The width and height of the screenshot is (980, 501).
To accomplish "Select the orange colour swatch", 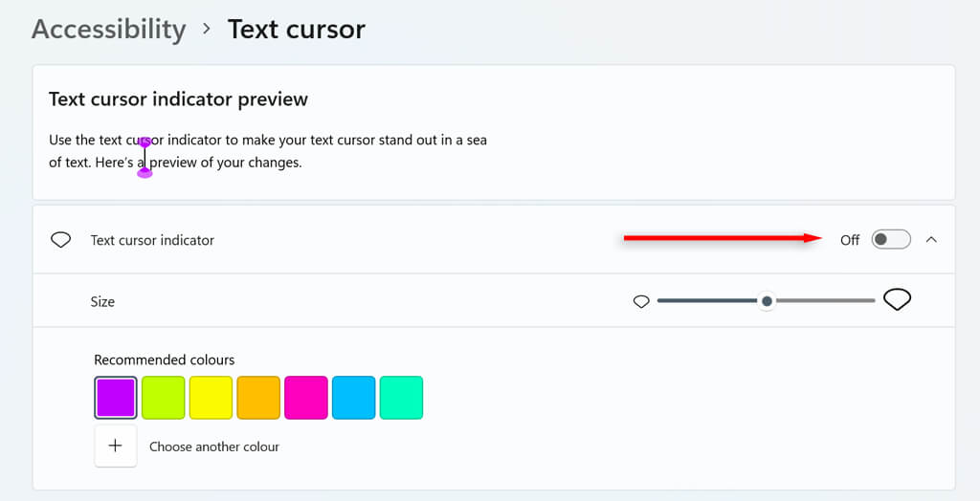I will (258, 397).
